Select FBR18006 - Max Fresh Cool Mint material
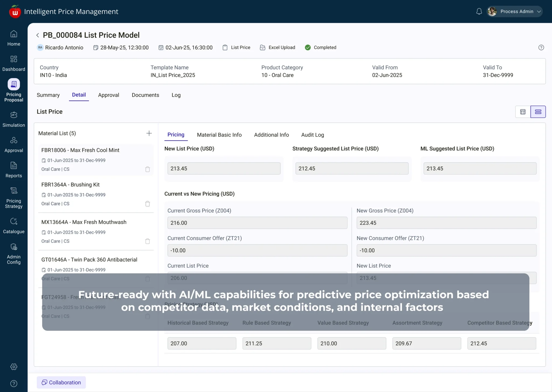The image size is (552, 392). click(x=96, y=160)
